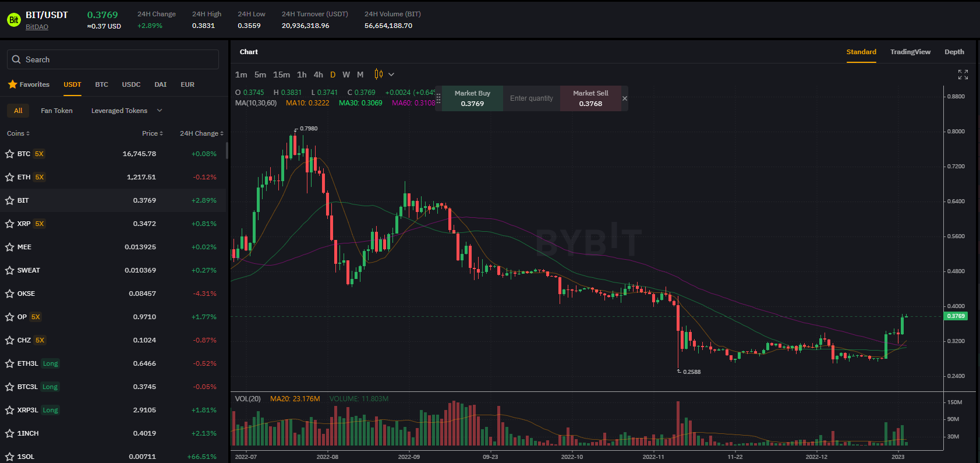The width and height of the screenshot is (980, 463).
Task: Click Market Sell at 0.3768
Action: click(590, 98)
